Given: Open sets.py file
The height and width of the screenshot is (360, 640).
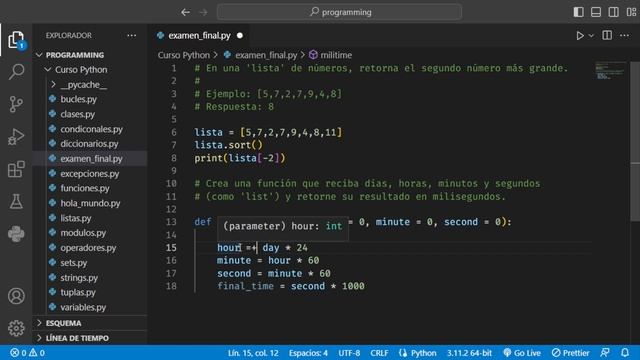Looking at the screenshot, I should [x=74, y=262].
